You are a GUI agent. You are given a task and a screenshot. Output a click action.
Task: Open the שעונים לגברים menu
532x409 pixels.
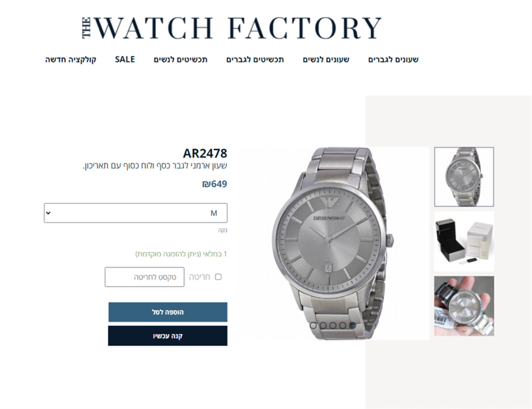point(393,59)
